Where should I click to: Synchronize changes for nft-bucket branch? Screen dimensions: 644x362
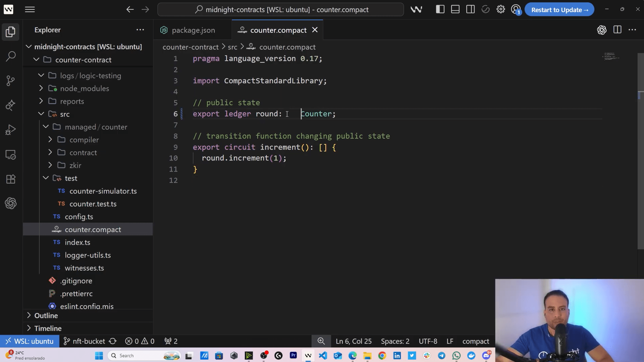[113, 341]
